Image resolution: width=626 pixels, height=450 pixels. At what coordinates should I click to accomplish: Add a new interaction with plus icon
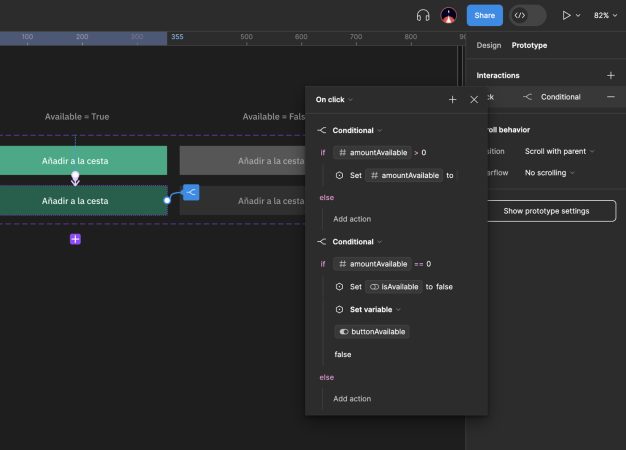pos(610,75)
